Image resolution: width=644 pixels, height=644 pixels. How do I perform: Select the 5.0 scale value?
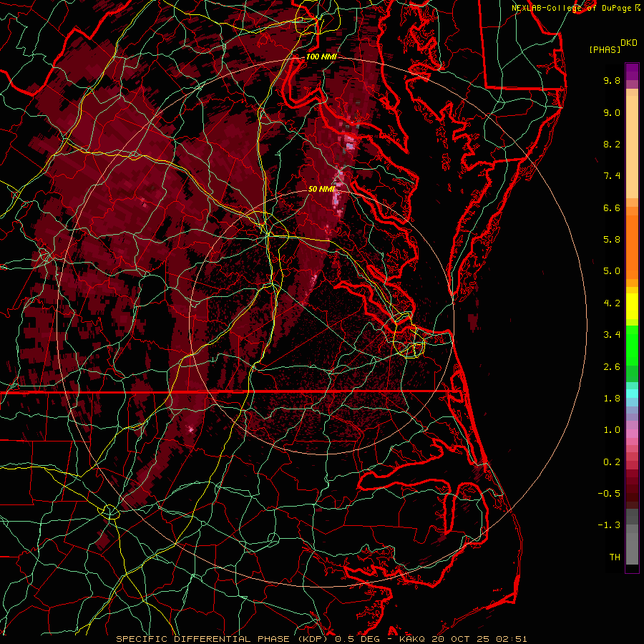point(612,271)
